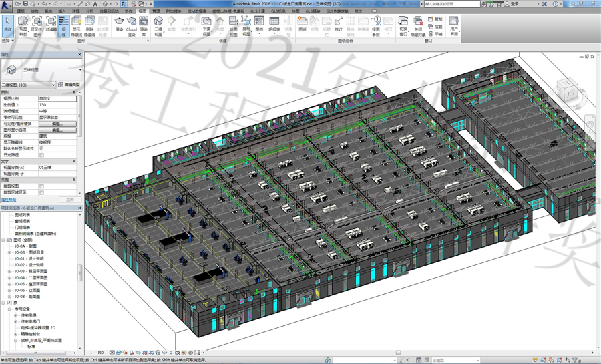The width and height of the screenshot is (601, 364).
Task: Click 层叠 (Cascade) windows button
Action: (x=435, y=27)
